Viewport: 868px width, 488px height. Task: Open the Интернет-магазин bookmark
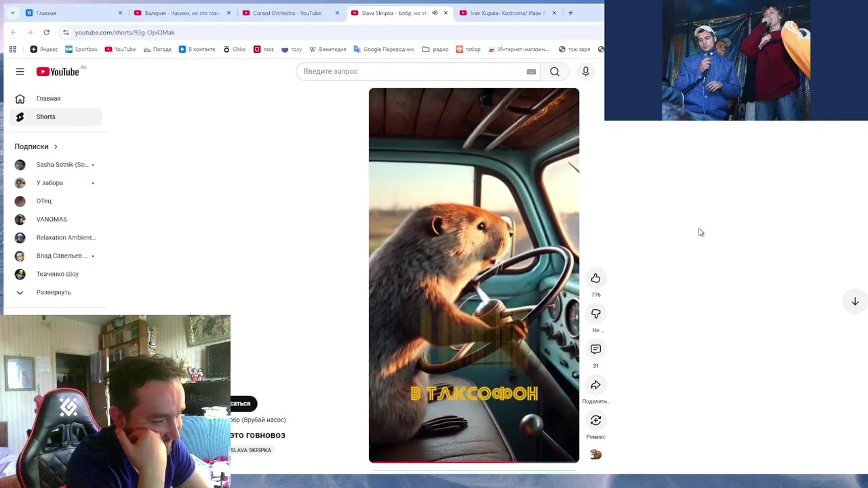pos(519,49)
